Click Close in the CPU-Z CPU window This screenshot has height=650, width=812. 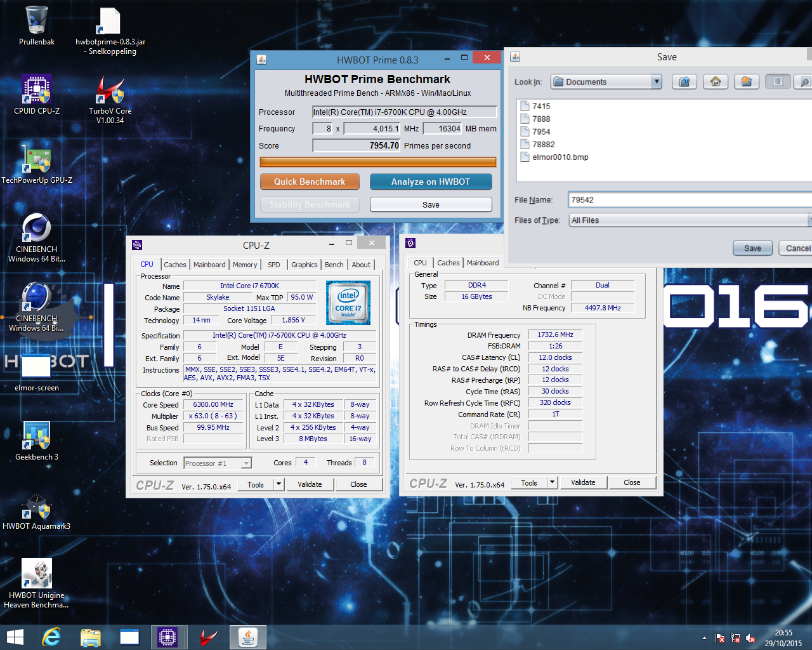tap(358, 484)
